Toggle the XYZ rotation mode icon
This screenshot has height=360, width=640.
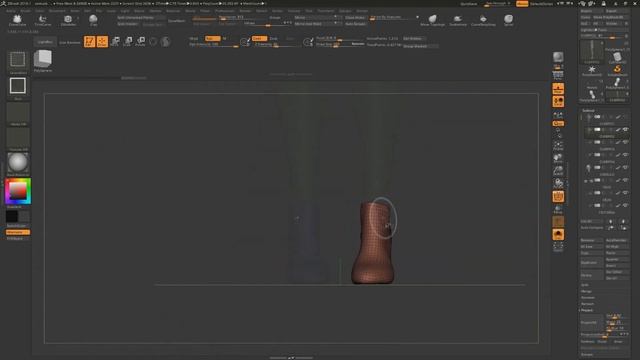click(x=558, y=123)
